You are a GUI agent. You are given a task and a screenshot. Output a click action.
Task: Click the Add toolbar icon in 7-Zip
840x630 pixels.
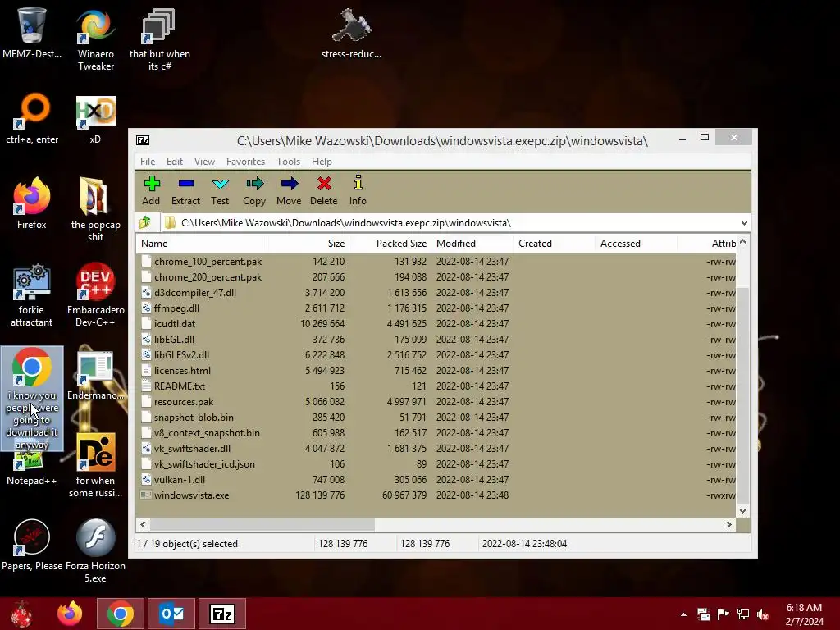151,190
